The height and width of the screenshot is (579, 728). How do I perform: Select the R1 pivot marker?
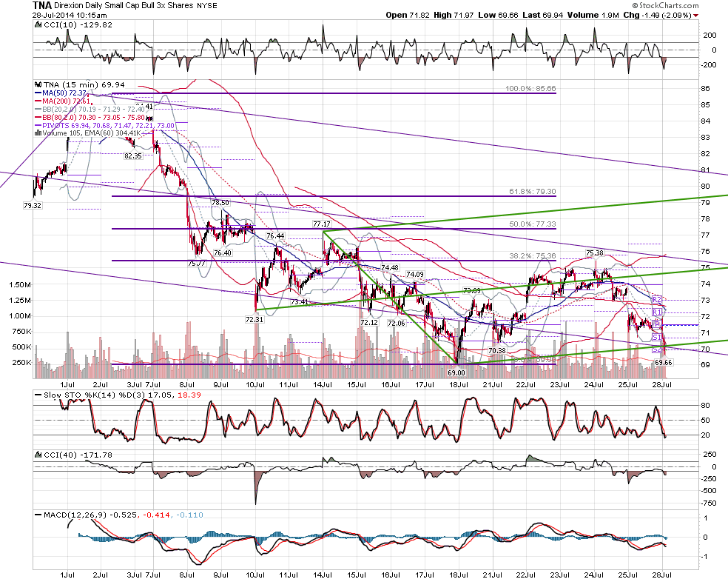tap(656, 312)
